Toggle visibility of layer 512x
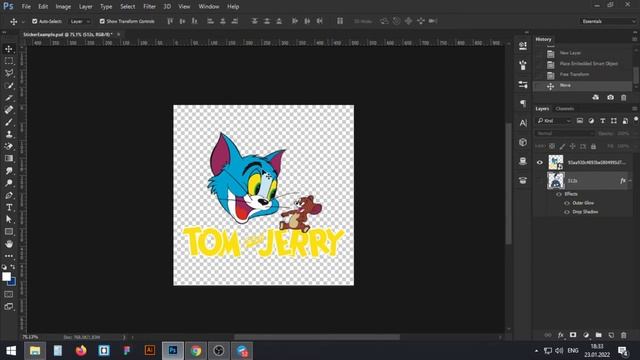The height and width of the screenshot is (360, 640). pyautogui.click(x=540, y=180)
